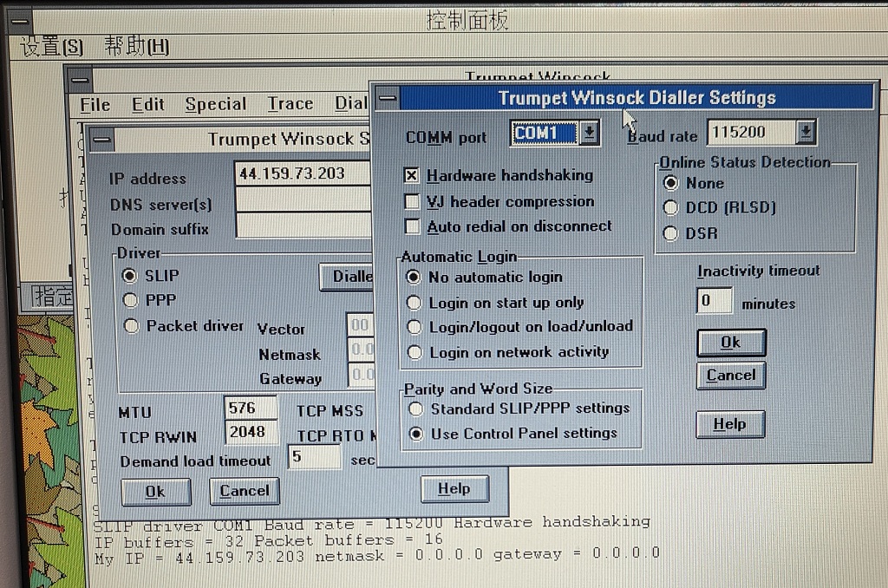Select DSR status detection option
This screenshot has width=888, height=588.
[670, 233]
